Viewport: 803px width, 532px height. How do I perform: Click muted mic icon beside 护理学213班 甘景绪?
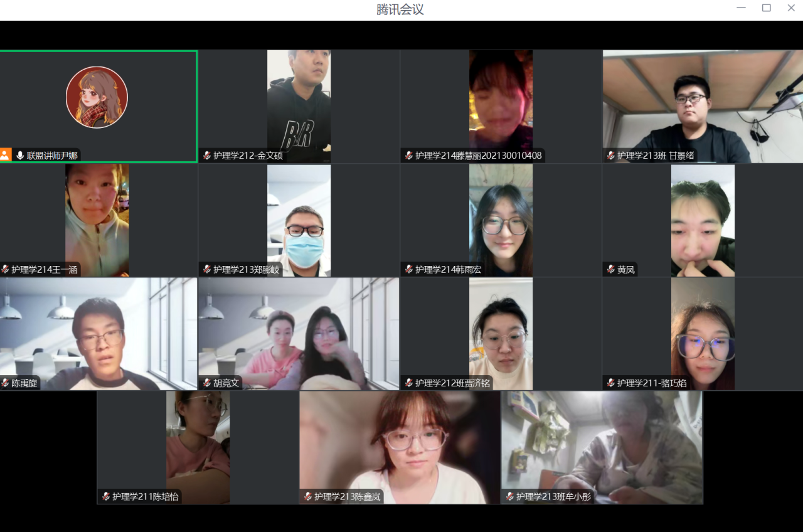(x=610, y=156)
